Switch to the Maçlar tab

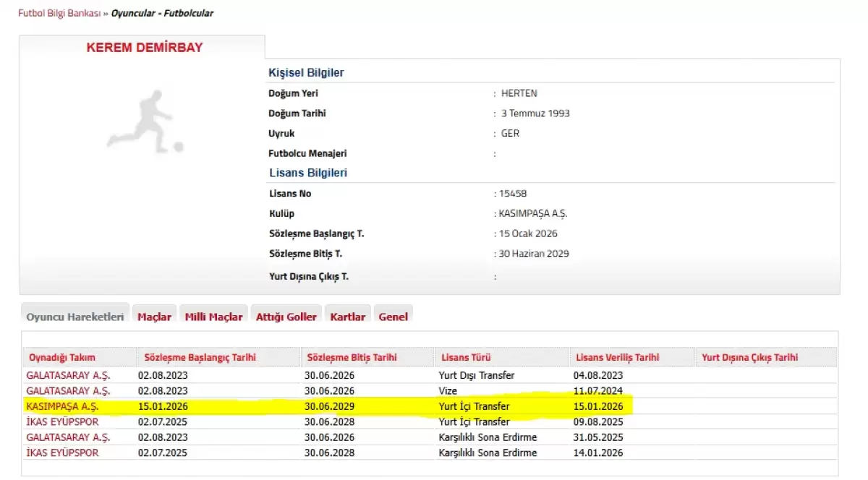(x=154, y=317)
